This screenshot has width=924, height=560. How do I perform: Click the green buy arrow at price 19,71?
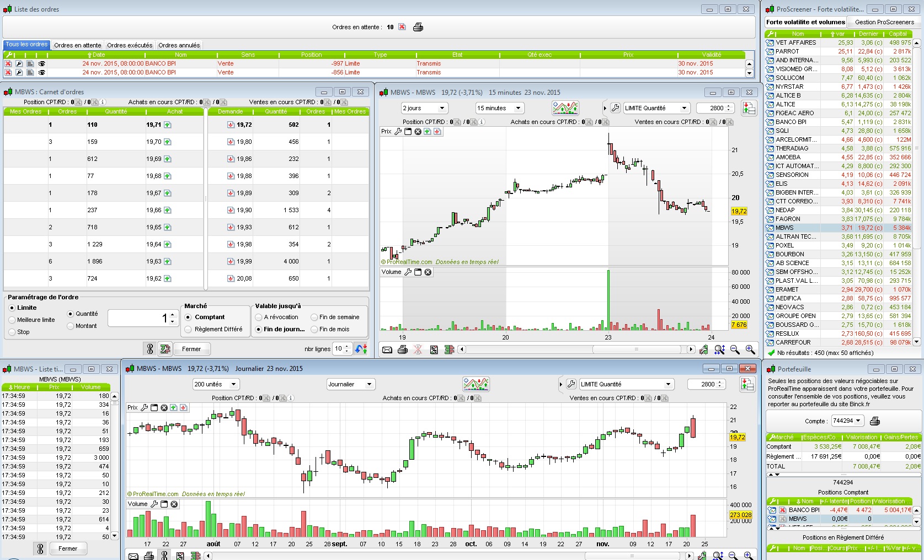(167, 125)
